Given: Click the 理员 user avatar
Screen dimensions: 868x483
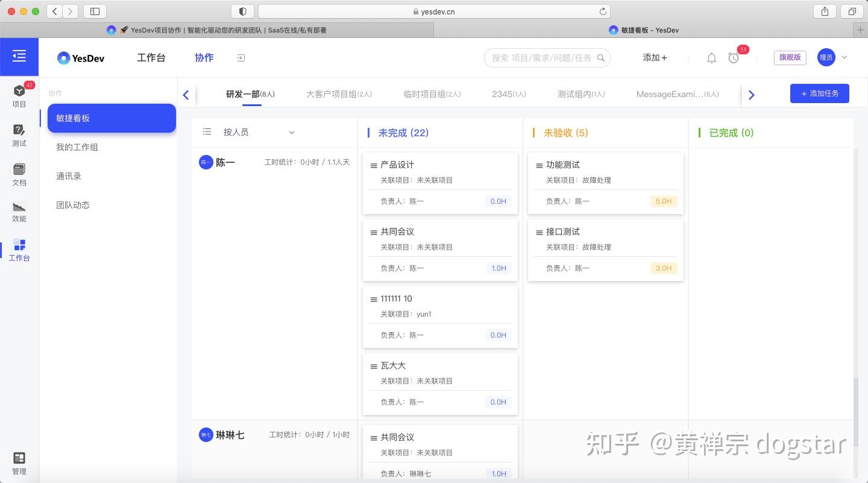Looking at the screenshot, I should tap(826, 57).
